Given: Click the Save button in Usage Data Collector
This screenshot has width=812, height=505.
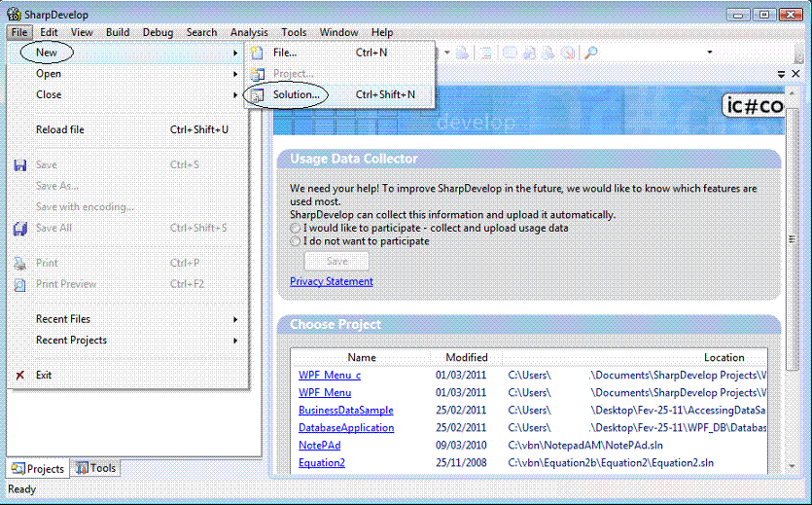Looking at the screenshot, I should 337,261.
